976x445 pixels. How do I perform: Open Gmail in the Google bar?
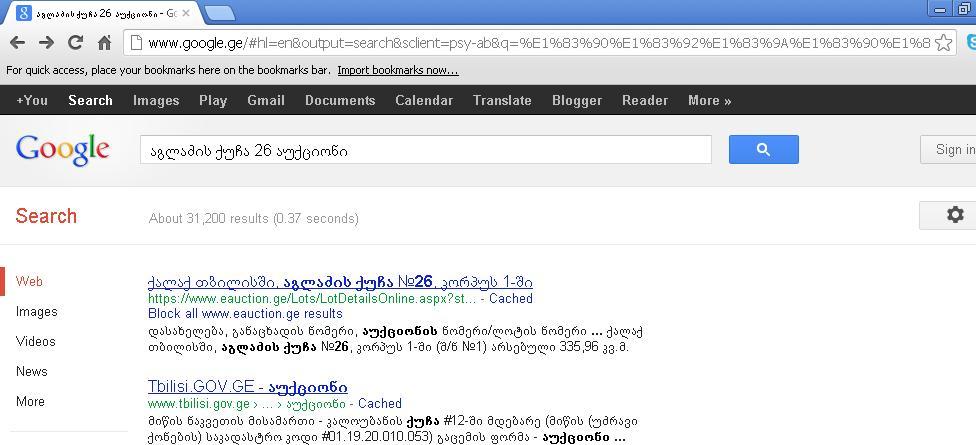pos(266,100)
